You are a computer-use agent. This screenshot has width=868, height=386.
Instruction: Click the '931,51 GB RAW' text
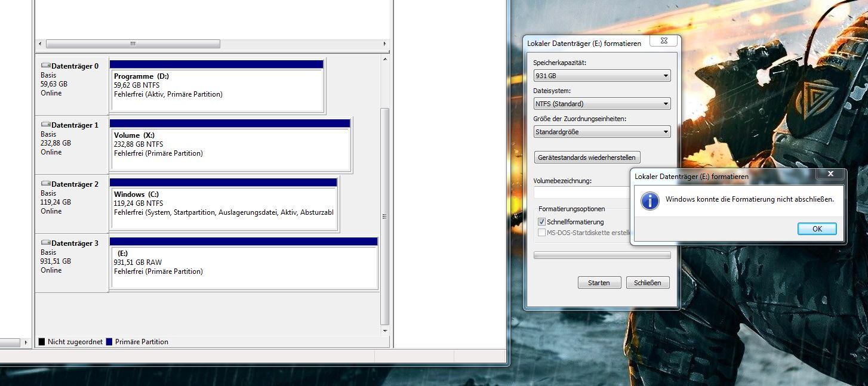coord(138,263)
